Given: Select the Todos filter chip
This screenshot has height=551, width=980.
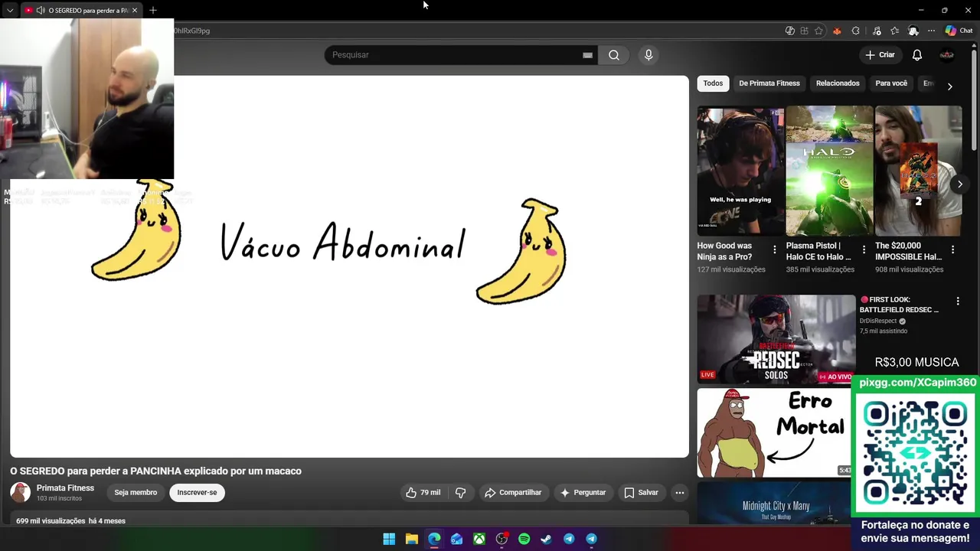Looking at the screenshot, I should (x=713, y=83).
